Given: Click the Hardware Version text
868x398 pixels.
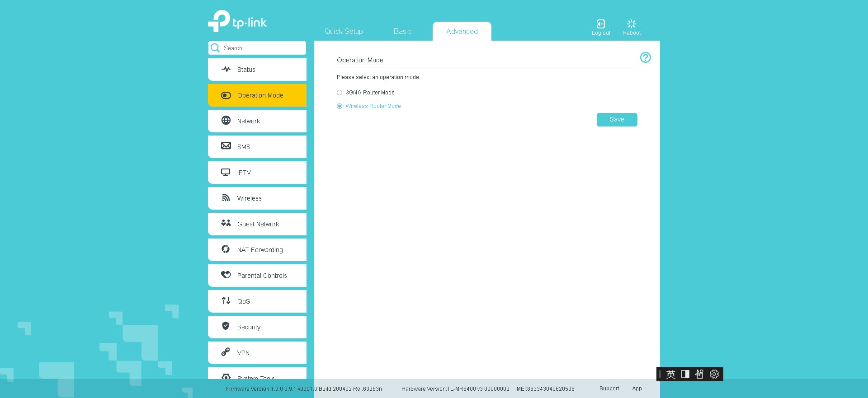Looking at the screenshot, I should click(x=455, y=389).
